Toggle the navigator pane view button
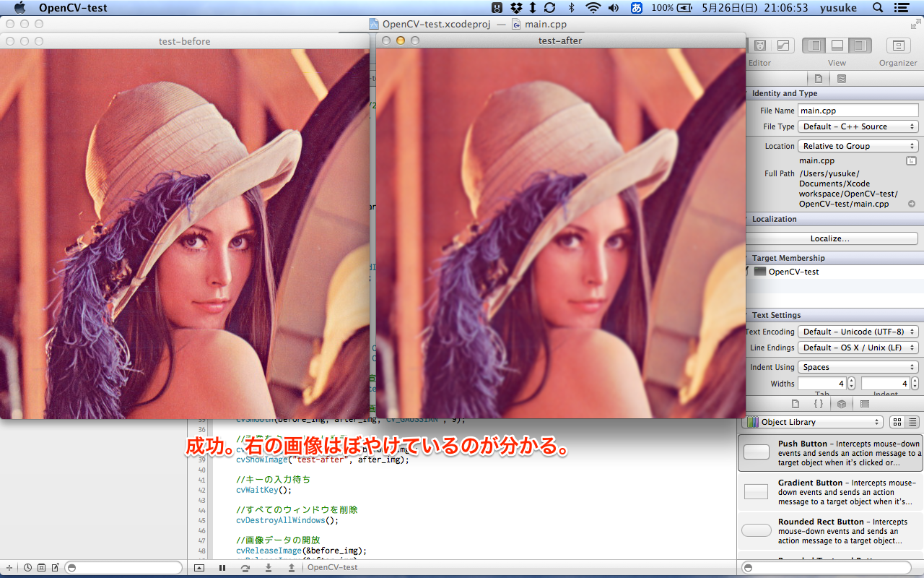Screen dimensions: 924x578 click(x=814, y=46)
